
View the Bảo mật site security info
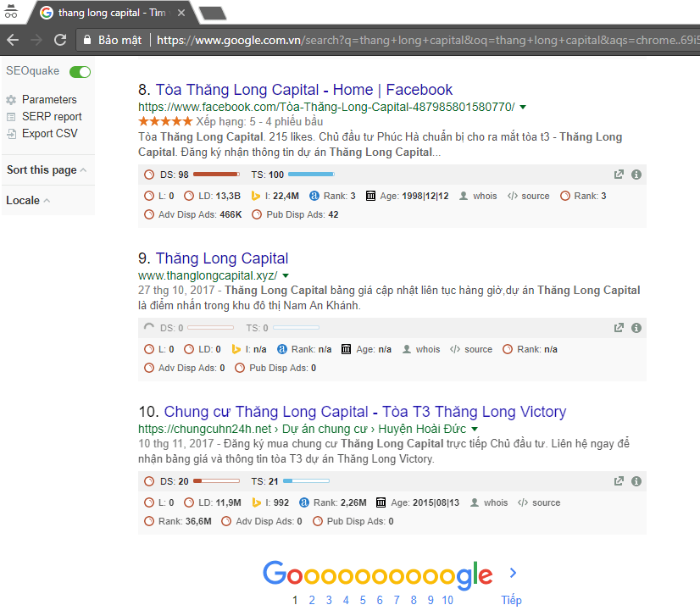(x=113, y=40)
